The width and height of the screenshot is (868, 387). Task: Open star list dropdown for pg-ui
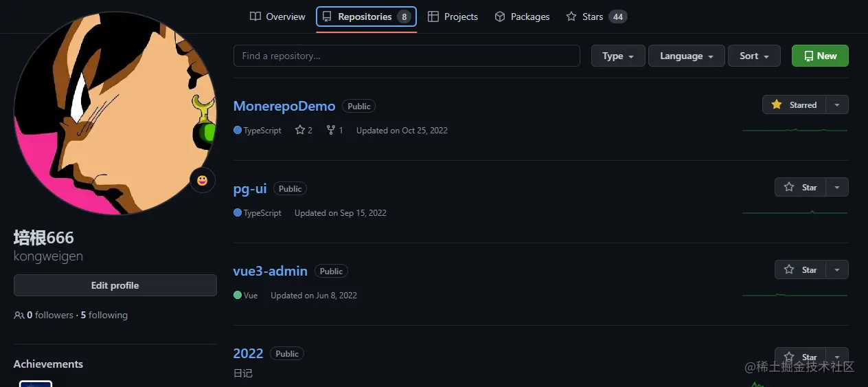point(837,187)
